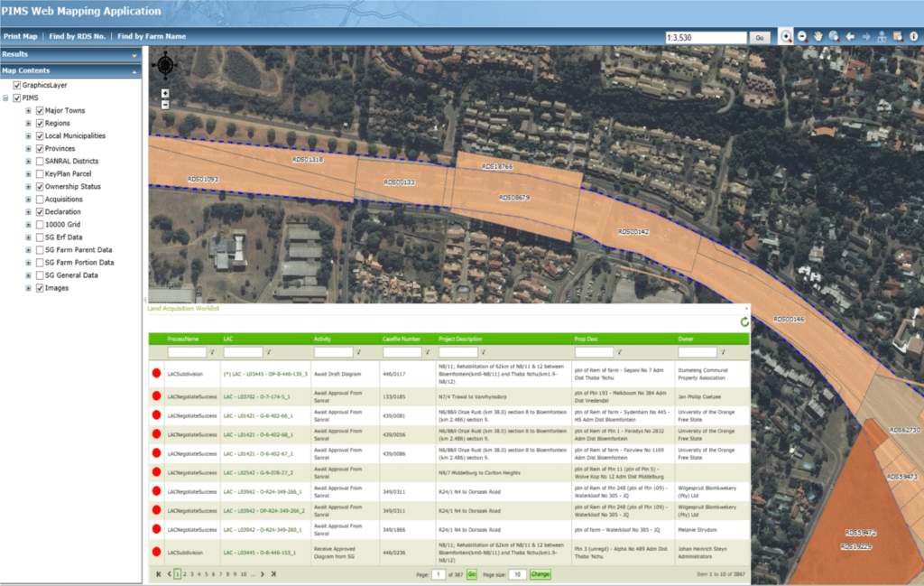Zoom out using map minus button
Screen dimensions: 924x586
(165, 105)
